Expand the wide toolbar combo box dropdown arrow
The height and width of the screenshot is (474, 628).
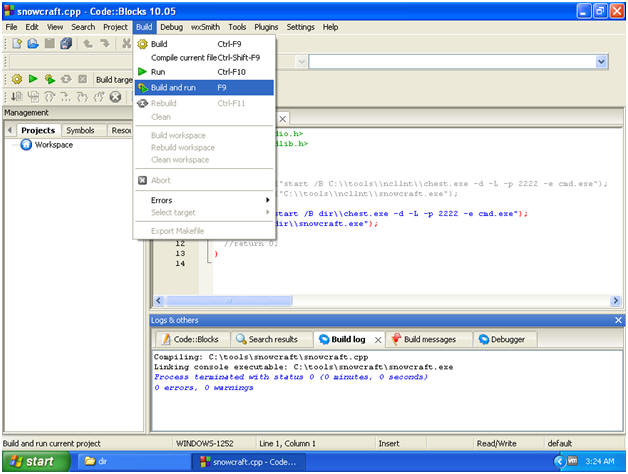[602, 62]
